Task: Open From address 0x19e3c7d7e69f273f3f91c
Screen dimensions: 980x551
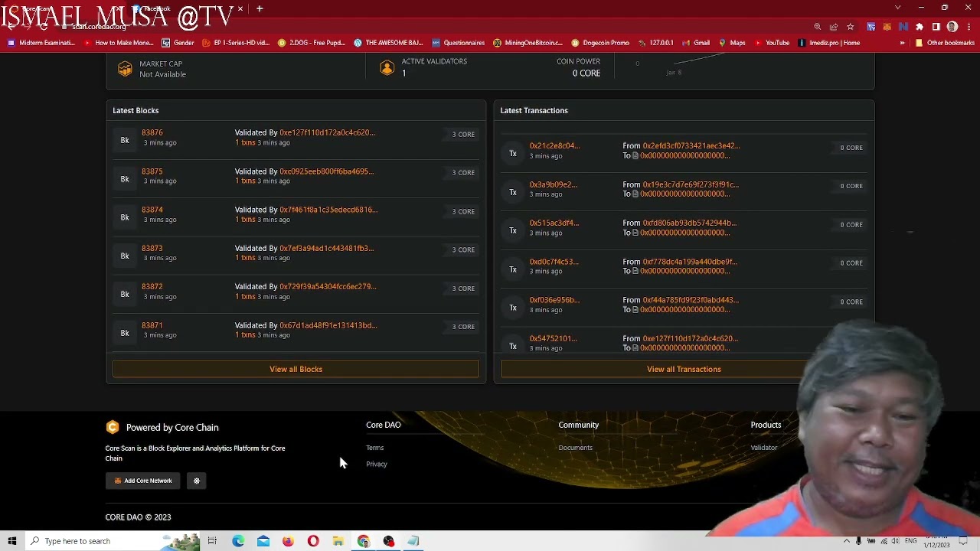Action: 691,184
